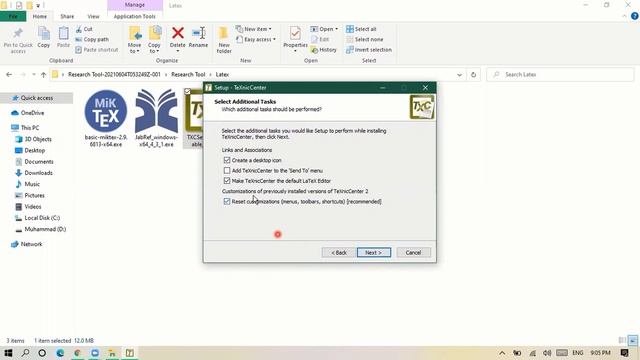This screenshot has height=360, width=640.
Task: Select JabRef_windows installer file
Action: (x=156, y=118)
